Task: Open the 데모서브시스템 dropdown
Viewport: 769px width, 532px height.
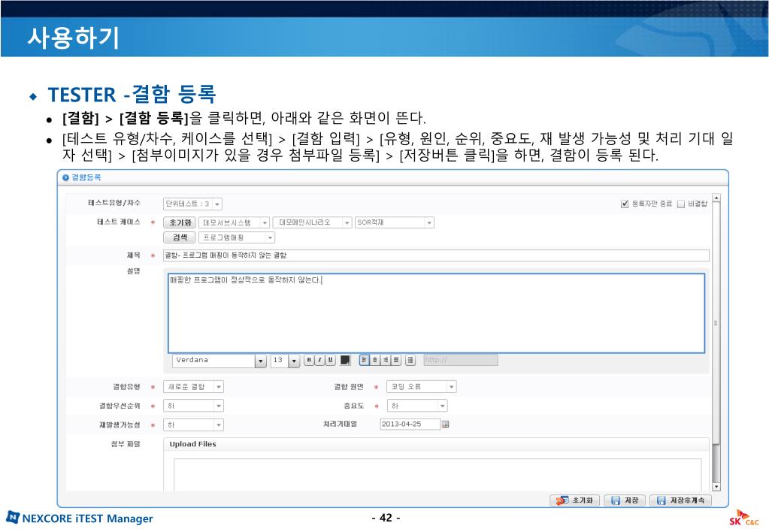Action: pyautogui.click(x=235, y=222)
